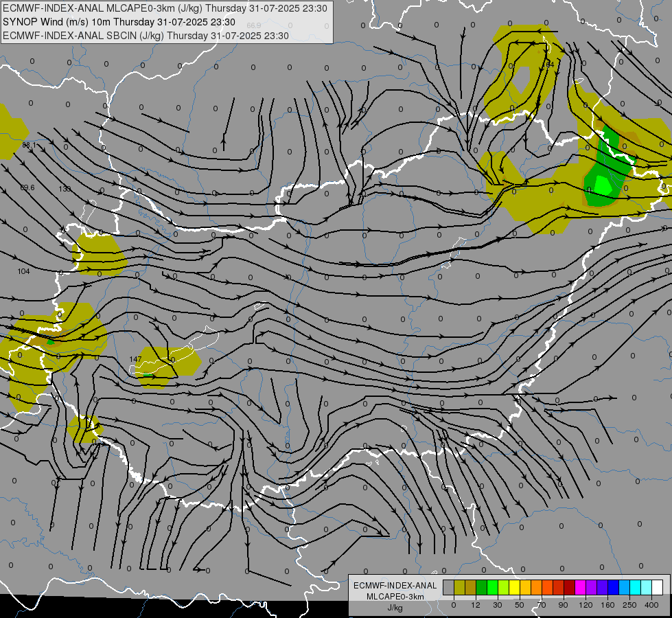Click the bright green legend swatch before 30
This screenshot has width=672, height=618.
coord(492,587)
